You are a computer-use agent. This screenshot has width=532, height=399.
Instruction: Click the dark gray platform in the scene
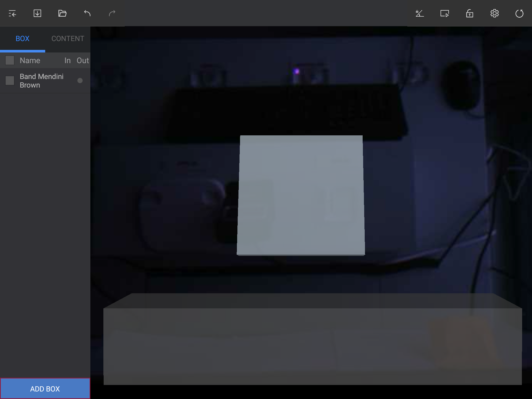pyautogui.click(x=312, y=343)
